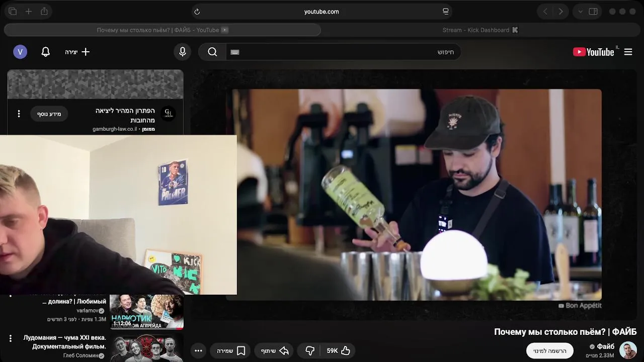Toggle the Safari sidebar
Image resolution: width=644 pixels, height=362 pixels.
[593, 12]
